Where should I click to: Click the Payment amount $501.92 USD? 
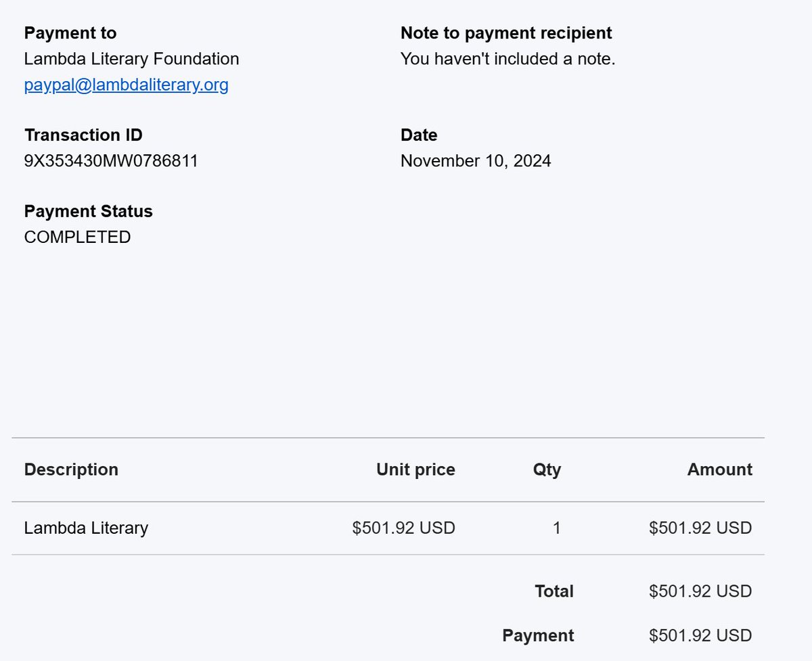[x=700, y=635]
